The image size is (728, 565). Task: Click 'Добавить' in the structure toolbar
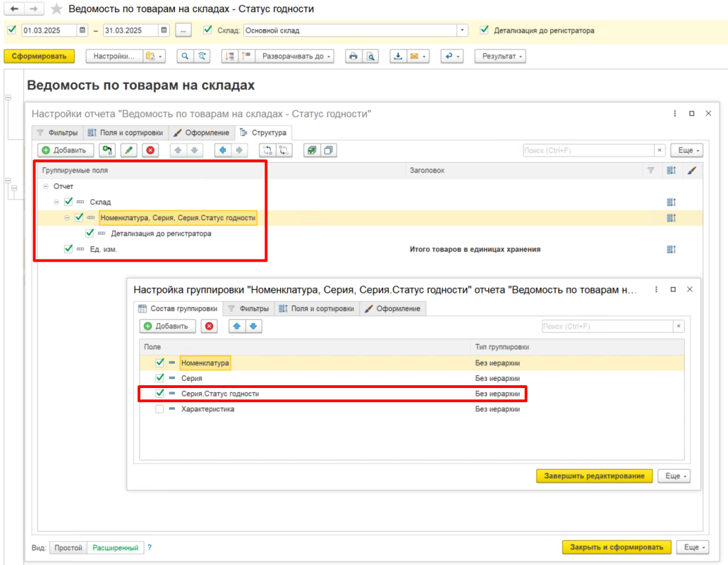coord(65,150)
